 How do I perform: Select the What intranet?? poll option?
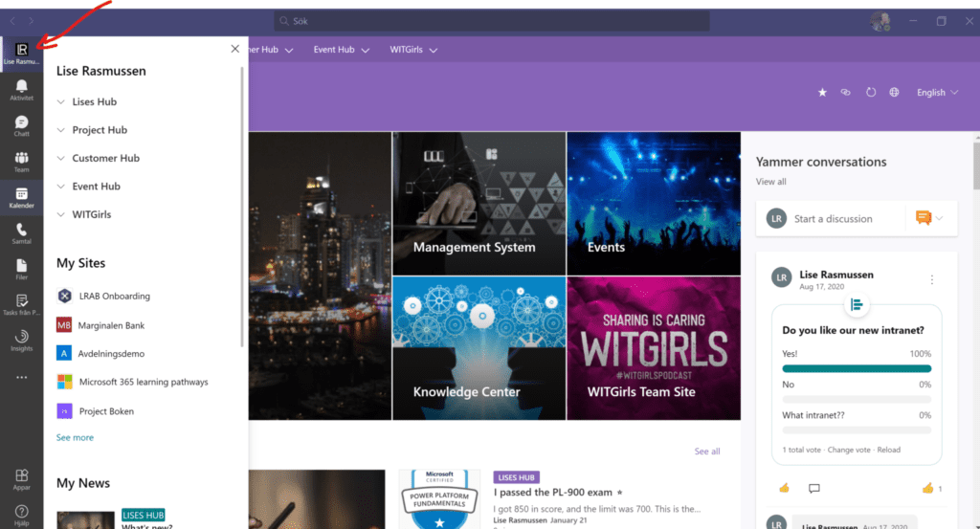tap(857, 423)
